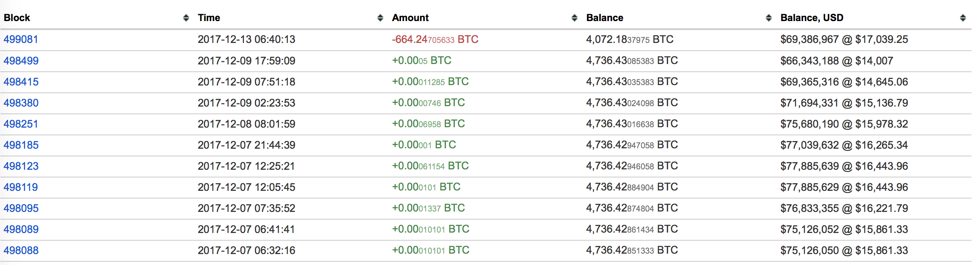Click USD value $76,833,355 @ $16,221.79
Screen dimensions: 980x265
[844, 208]
